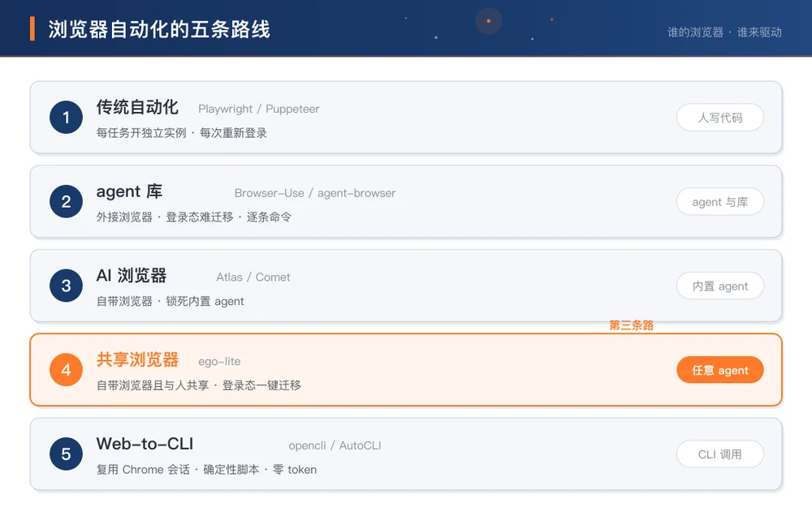812x520 pixels.
Task: Click the glowing orange dot in header
Action: tap(488, 21)
